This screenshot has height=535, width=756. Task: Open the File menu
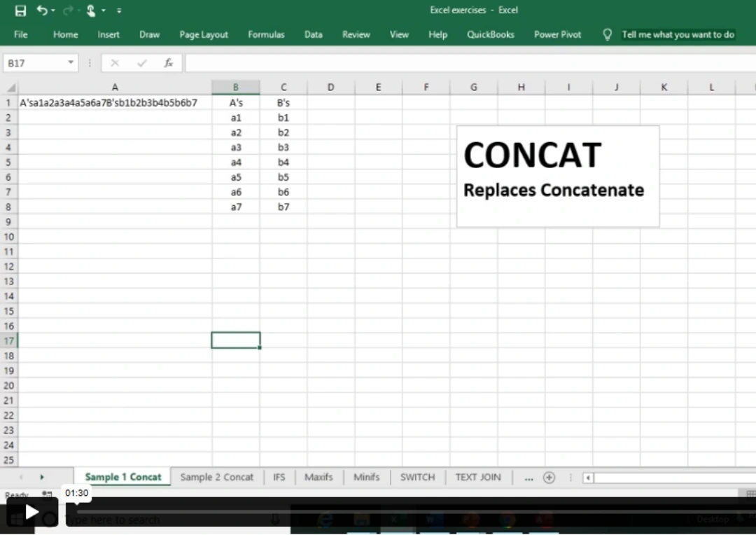[21, 34]
